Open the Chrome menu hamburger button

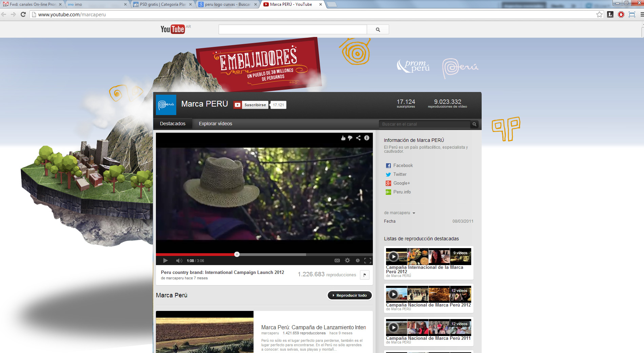(x=641, y=15)
